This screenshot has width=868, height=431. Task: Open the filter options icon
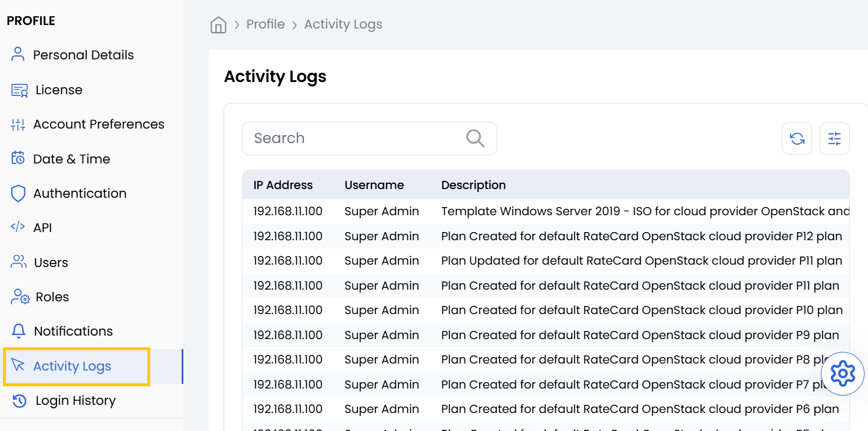pos(834,138)
